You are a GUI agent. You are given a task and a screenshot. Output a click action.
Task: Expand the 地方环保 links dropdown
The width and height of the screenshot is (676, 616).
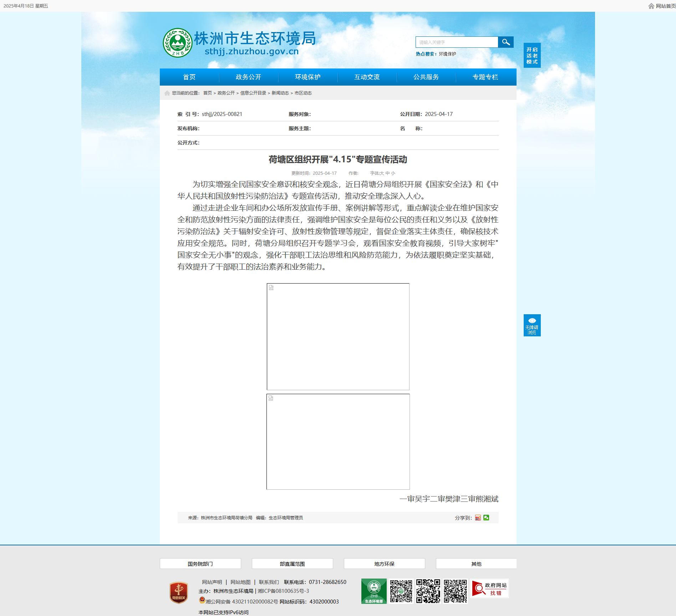tap(384, 564)
